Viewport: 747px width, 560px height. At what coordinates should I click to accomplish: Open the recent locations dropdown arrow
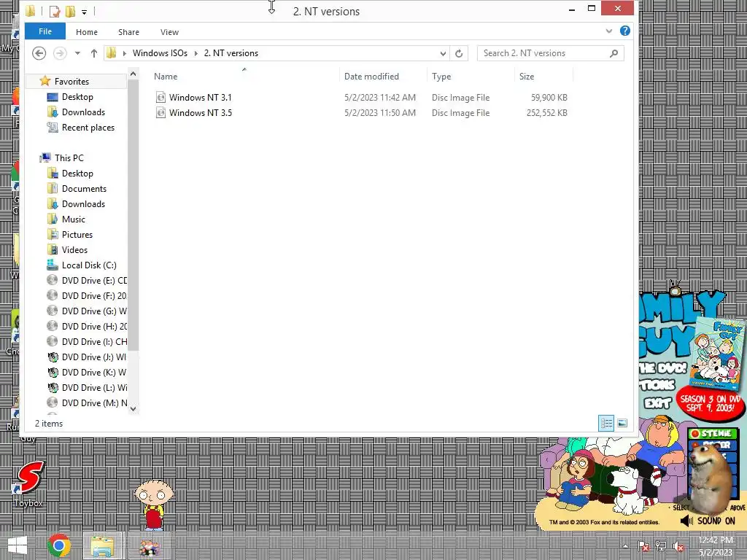point(77,53)
